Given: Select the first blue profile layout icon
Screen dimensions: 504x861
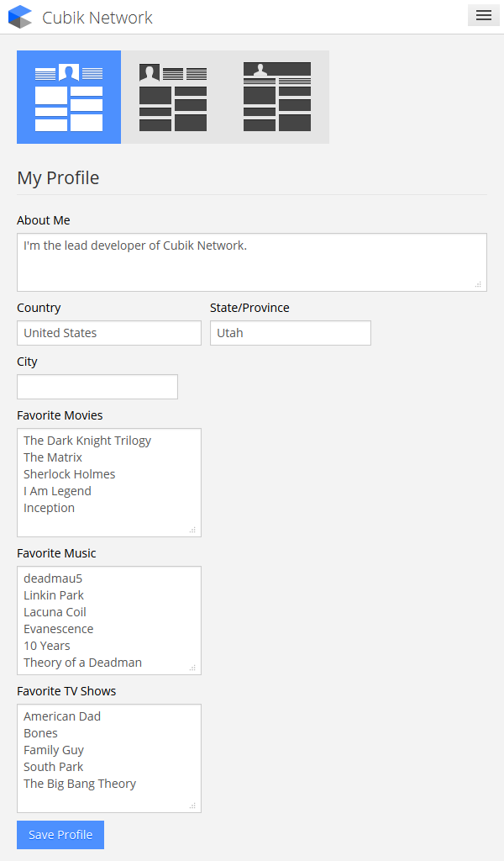Looking at the screenshot, I should coord(69,98).
